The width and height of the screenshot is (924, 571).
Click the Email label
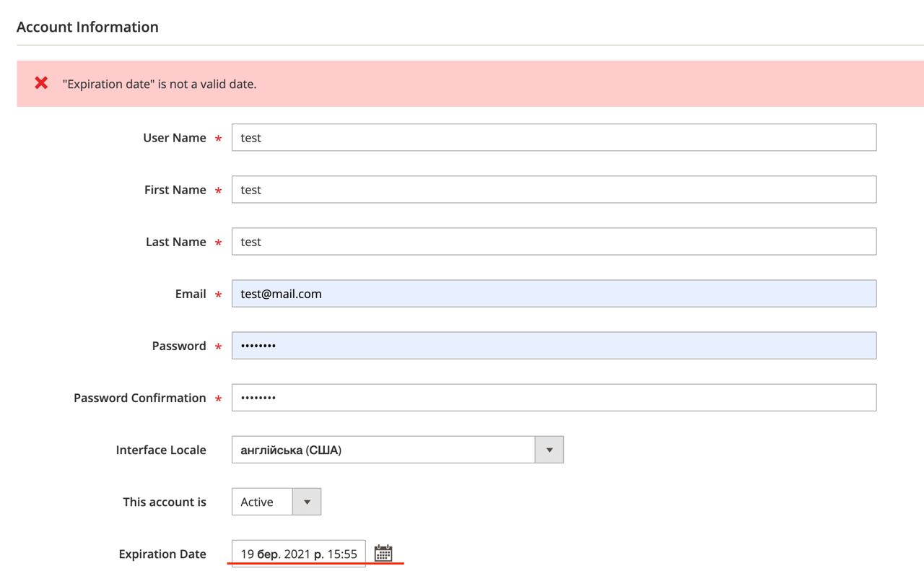(x=191, y=294)
